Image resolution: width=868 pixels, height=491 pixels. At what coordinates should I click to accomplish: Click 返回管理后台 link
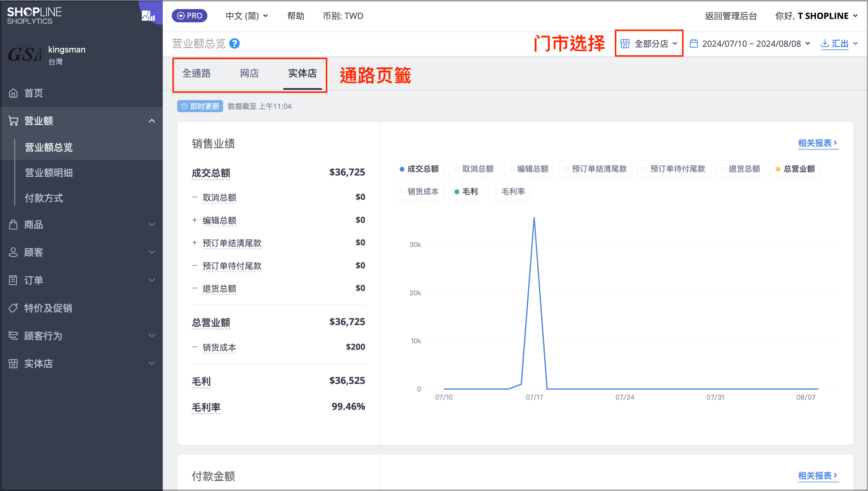[x=731, y=16]
